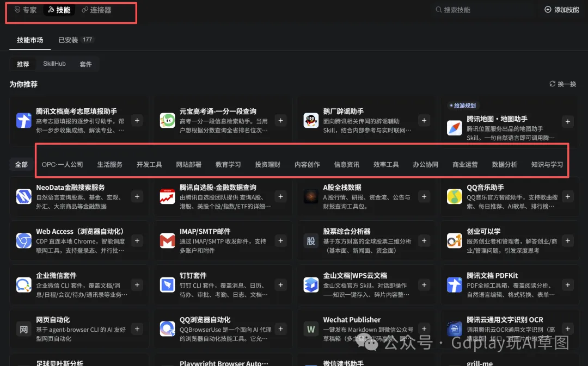Viewport: 588px width, 366px height.
Task: Click the 腾讯文档高考志愿填报助手 icon
Action: tap(23, 121)
